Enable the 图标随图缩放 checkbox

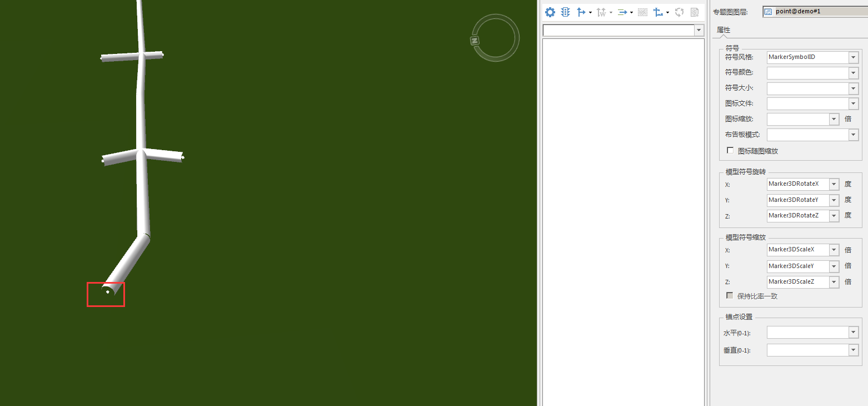[730, 151]
